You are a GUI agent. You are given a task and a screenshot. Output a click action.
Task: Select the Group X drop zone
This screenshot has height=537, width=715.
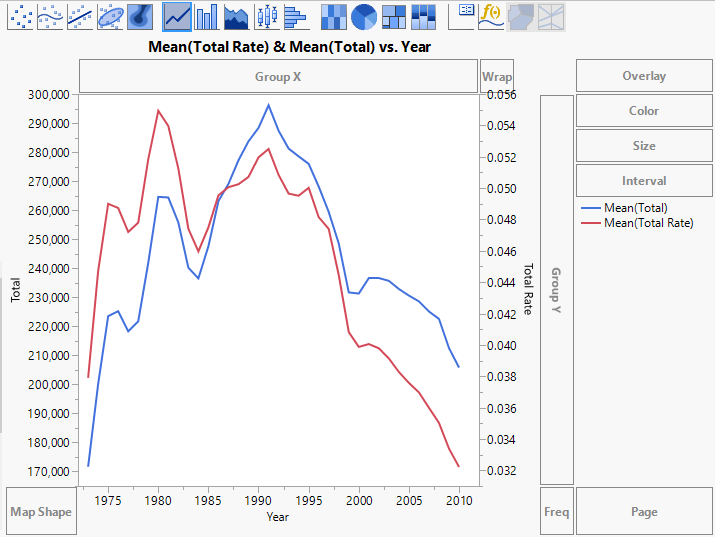tap(278, 77)
